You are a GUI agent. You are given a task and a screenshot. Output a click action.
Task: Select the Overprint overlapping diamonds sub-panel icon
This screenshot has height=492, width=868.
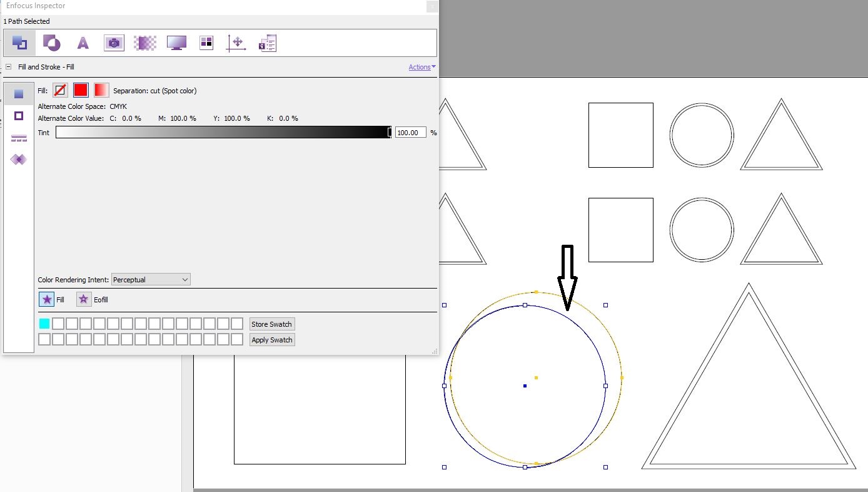click(19, 160)
